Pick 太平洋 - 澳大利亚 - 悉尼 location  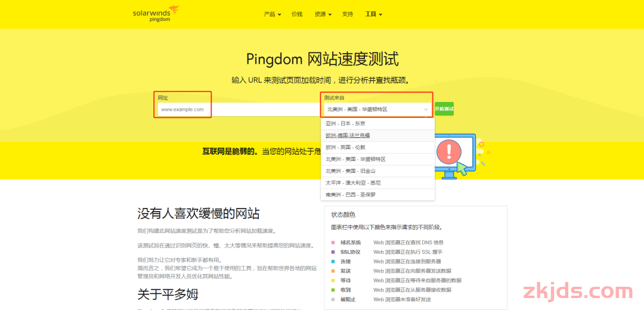[377, 183]
